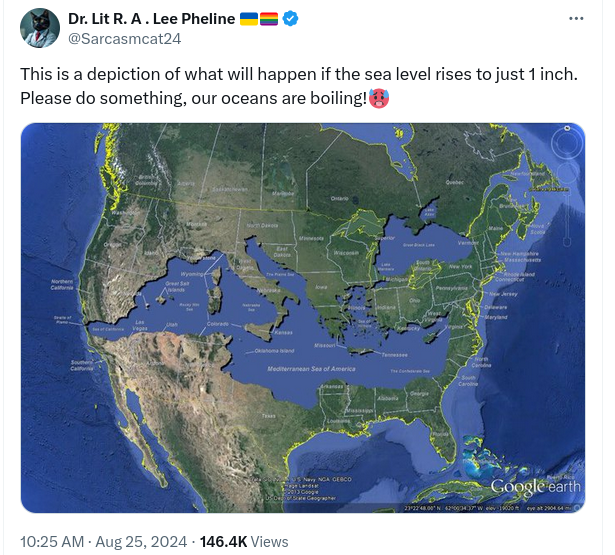Click the Google Earth compass look ring
This screenshot has height=555, width=615.
point(567,142)
